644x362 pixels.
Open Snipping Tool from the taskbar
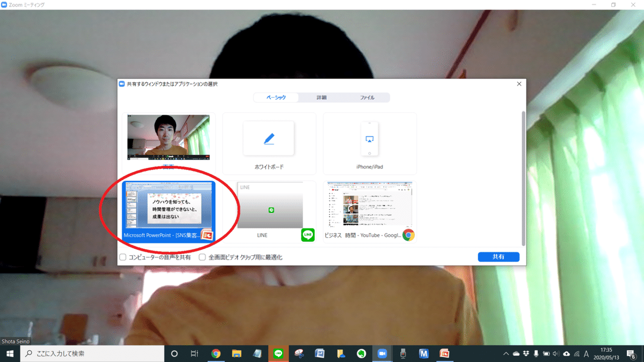pyautogui.click(x=299, y=353)
